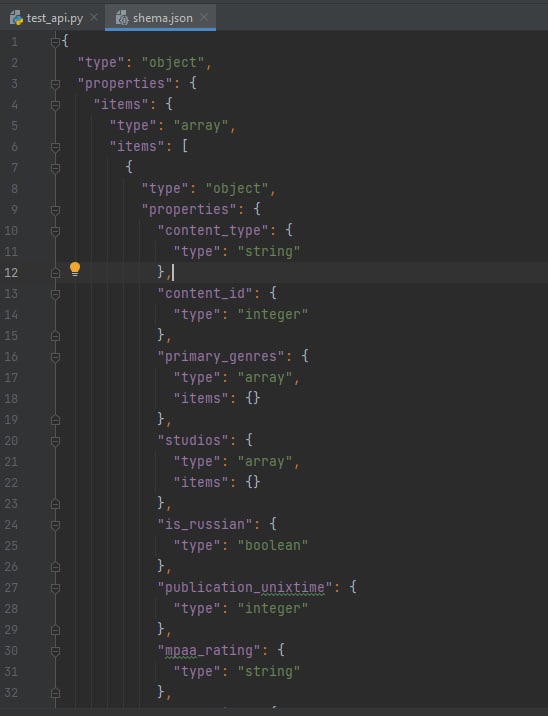Click "object" value on line 8
Screen dimensions: 548x716
click(x=237, y=189)
